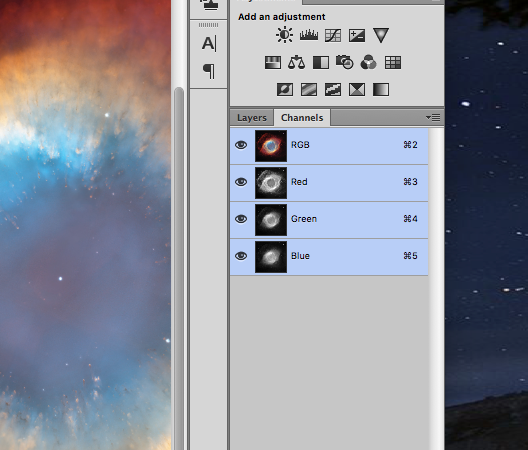
Task: Add an Invert adjustment
Action: (x=285, y=90)
